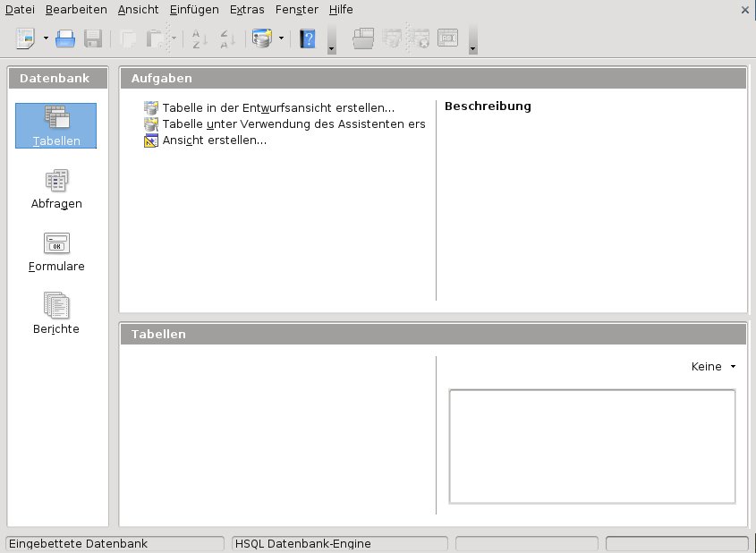Show the Berichte section

coord(56,314)
